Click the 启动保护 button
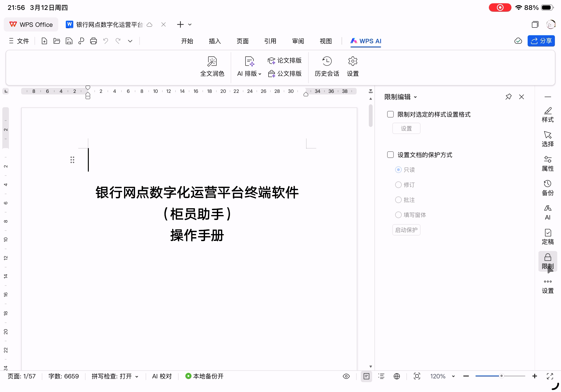The height and width of the screenshot is (392, 561). (406, 230)
